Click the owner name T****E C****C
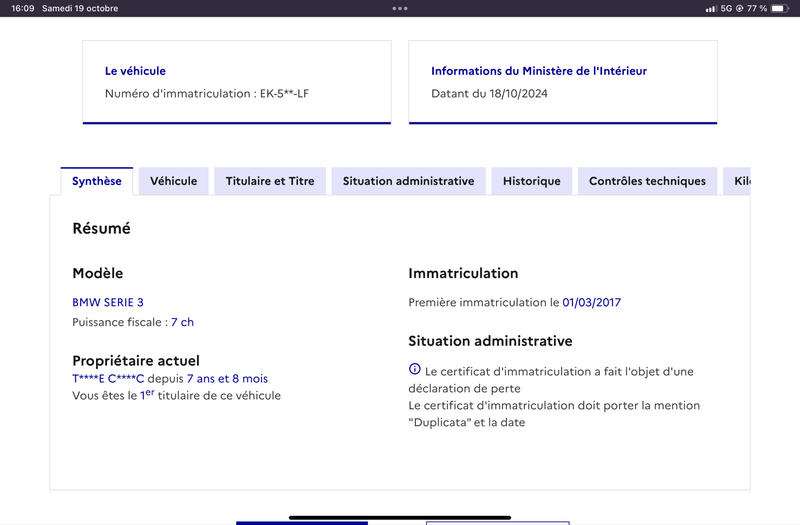 click(x=108, y=379)
